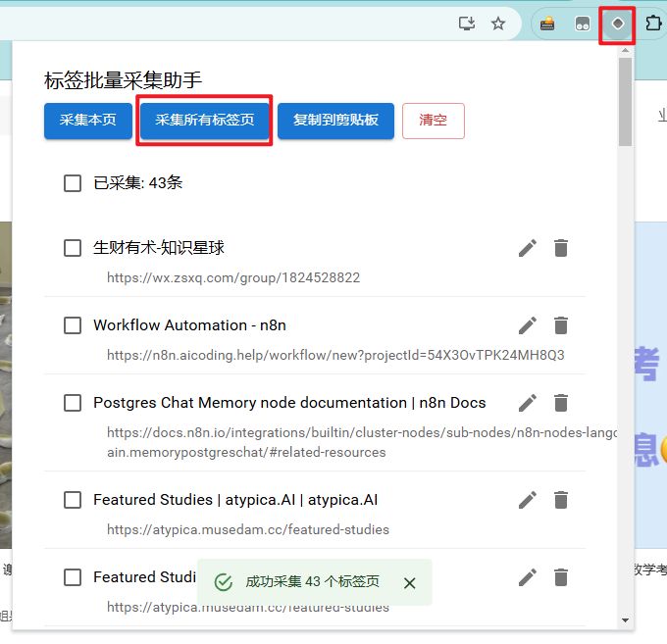Open the robot-face extension icon
This screenshot has height=644, width=667.
coord(582,24)
